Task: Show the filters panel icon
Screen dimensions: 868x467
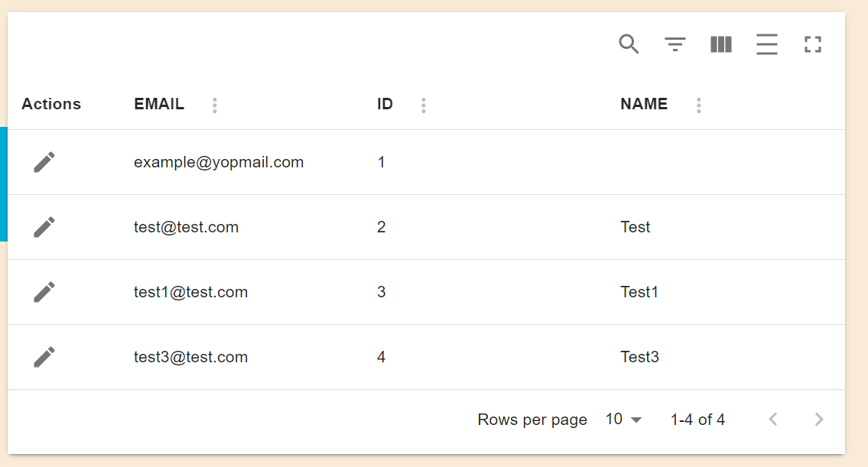Action: (x=675, y=44)
